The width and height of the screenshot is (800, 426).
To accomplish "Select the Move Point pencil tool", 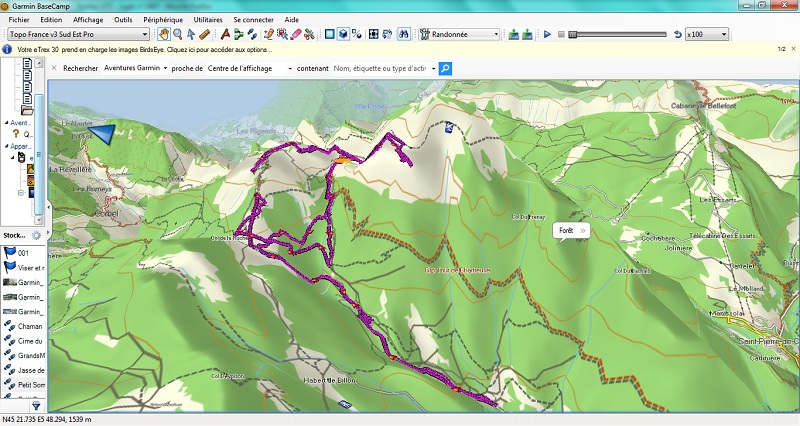I will click(268, 34).
